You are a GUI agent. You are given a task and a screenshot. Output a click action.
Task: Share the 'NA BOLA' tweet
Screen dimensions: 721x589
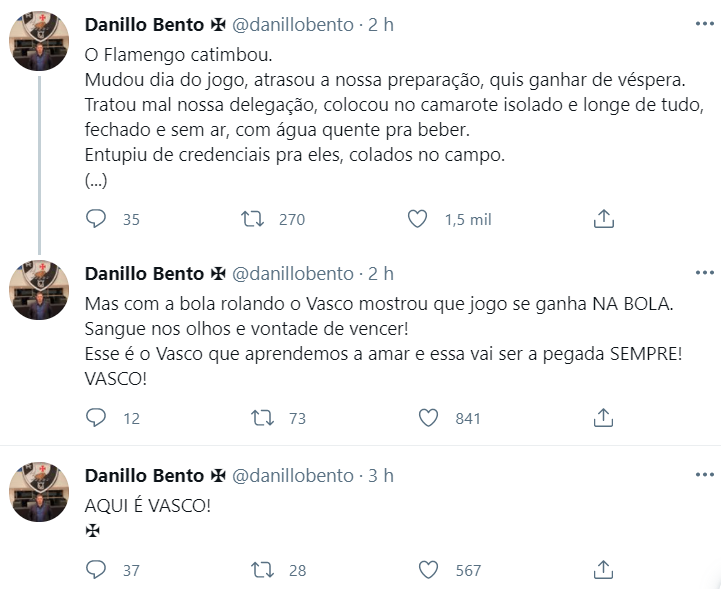[603, 418]
